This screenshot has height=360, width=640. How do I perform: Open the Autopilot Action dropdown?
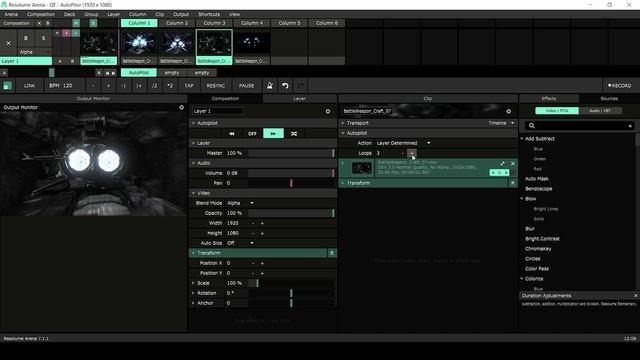point(403,143)
